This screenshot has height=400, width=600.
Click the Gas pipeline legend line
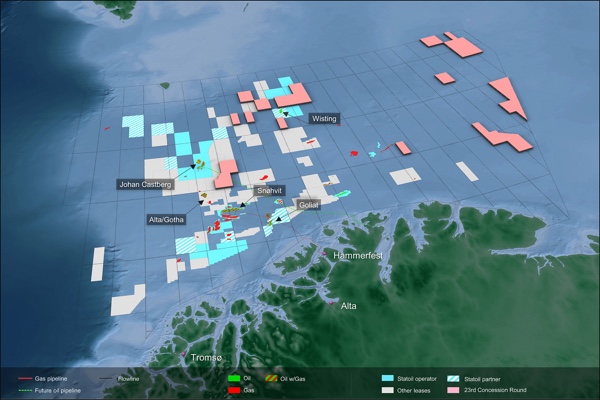point(24,380)
